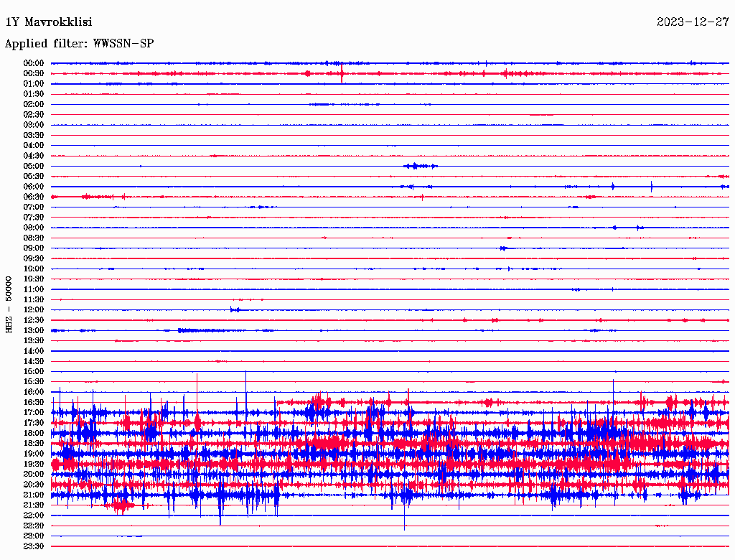Image resolution: width=735 pixels, height=560 pixels.
Task: Click the 20:00 time label
Action: click(x=34, y=475)
